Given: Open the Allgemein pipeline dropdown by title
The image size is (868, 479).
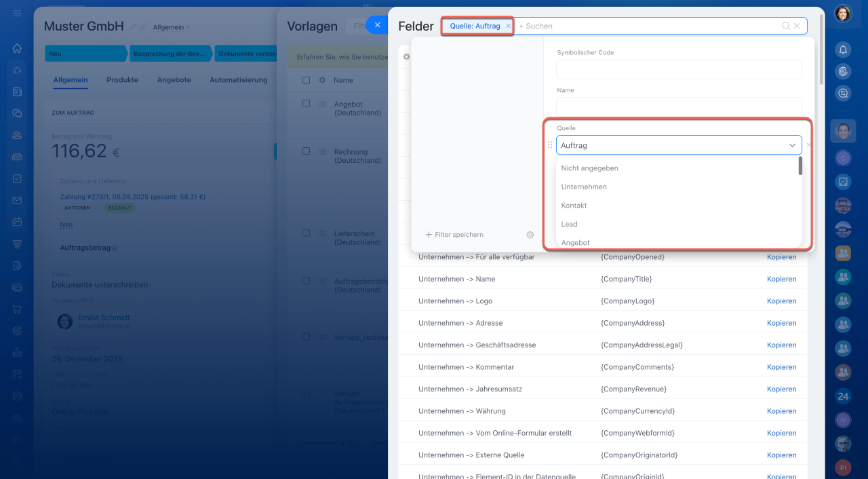Looking at the screenshot, I should 172,27.
